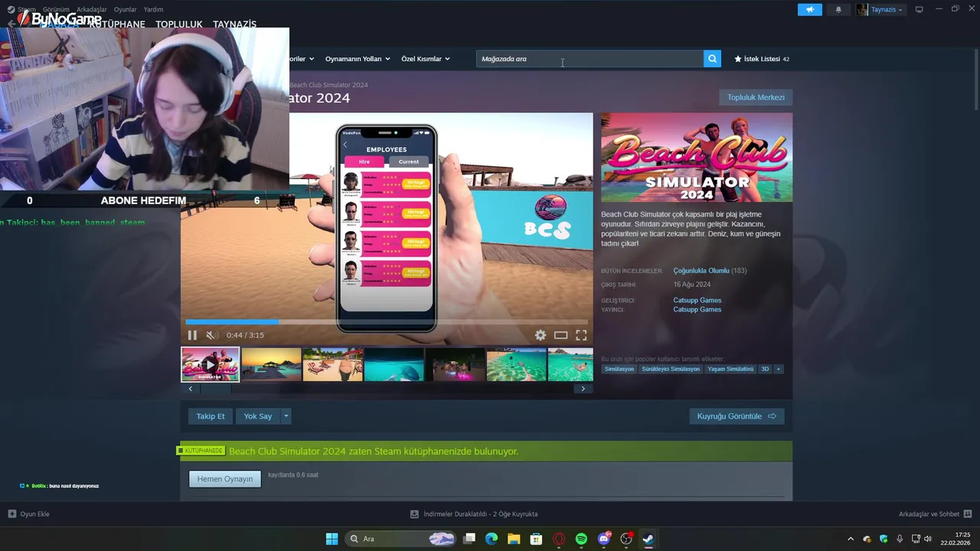980x551 pixels.
Task: Go to the TOPLULUK tab
Action: pos(179,24)
